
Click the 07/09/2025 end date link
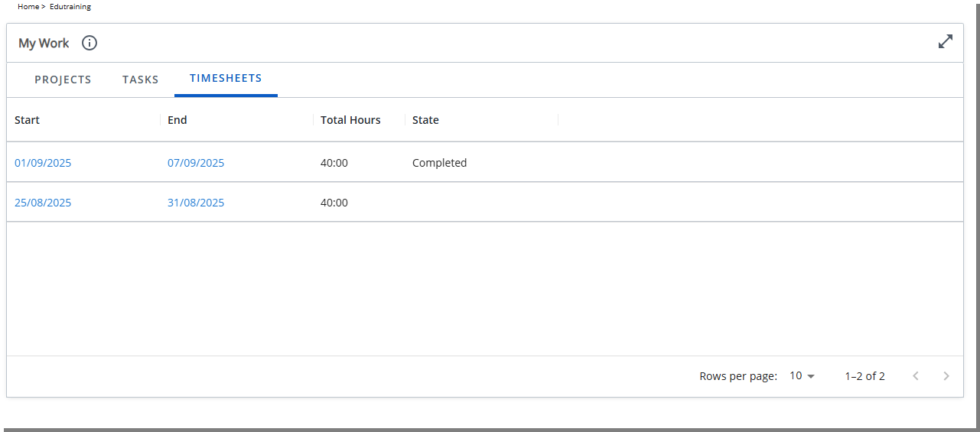pyautogui.click(x=196, y=163)
